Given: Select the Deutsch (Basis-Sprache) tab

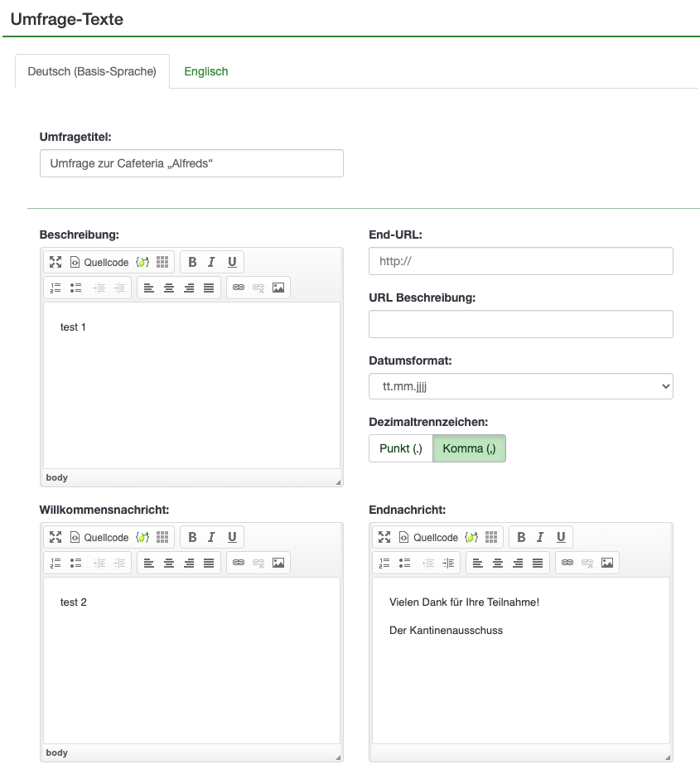Looking at the screenshot, I should (92, 71).
